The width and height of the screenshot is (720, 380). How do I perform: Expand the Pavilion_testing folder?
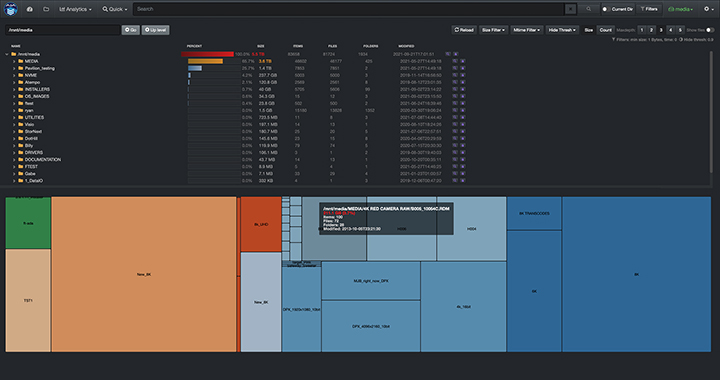pos(14,68)
